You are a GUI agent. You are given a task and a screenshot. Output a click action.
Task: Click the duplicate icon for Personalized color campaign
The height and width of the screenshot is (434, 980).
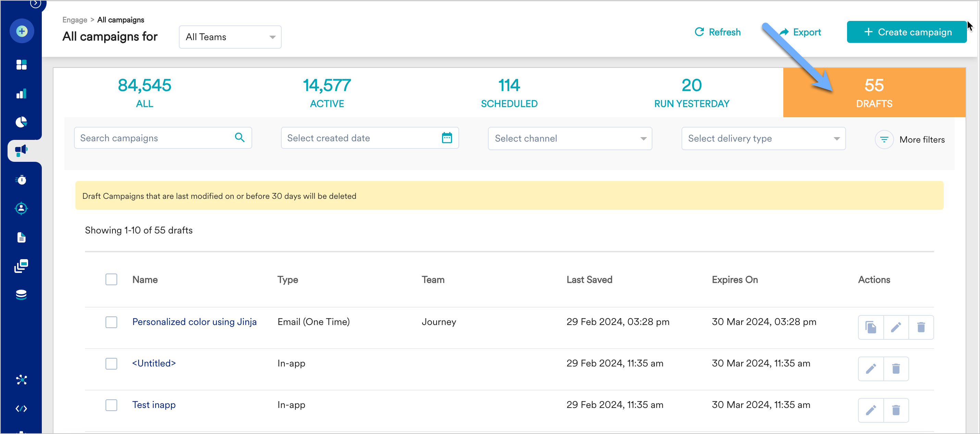click(x=870, y=327)
